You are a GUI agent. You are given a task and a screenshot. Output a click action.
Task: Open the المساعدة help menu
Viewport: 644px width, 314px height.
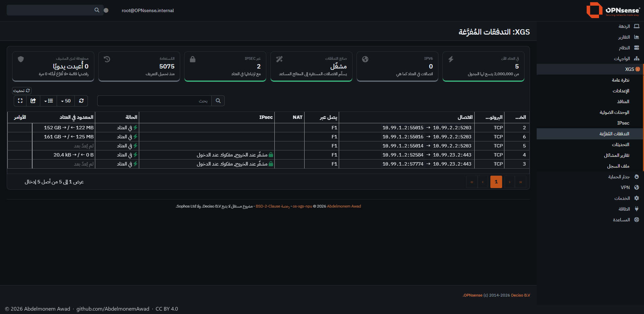point(590,220)
